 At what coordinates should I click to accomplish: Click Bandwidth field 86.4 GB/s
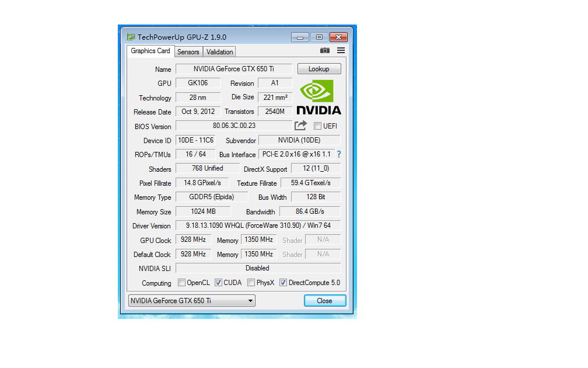click(x=310, y=211)
